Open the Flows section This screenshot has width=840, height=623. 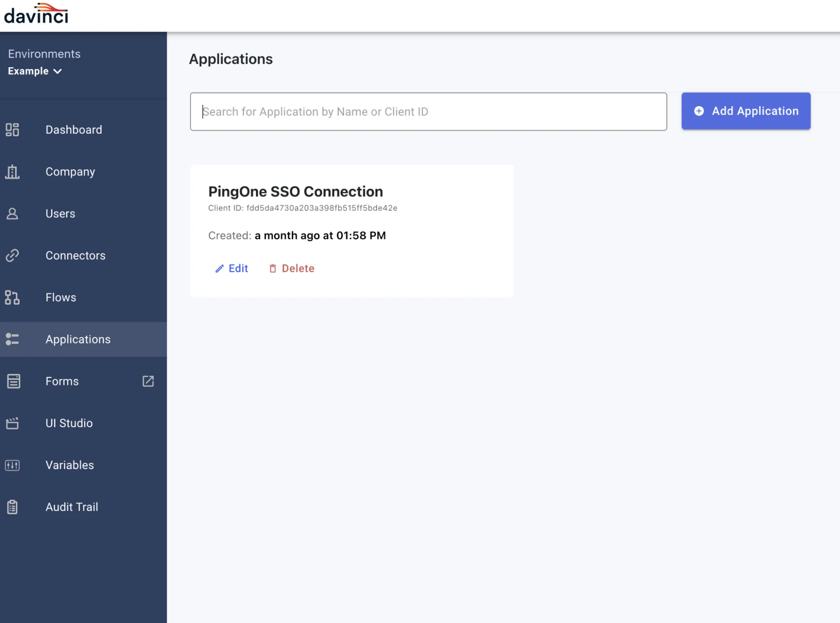(x=83, y=297)
